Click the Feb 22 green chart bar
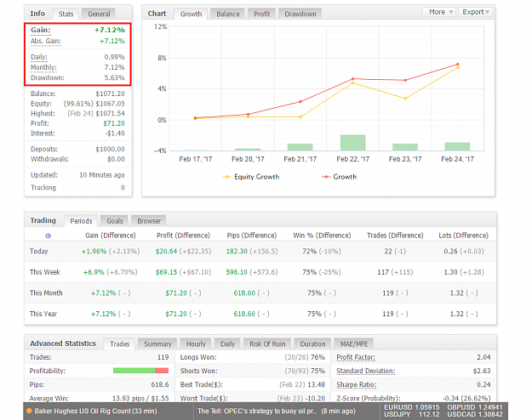The image size is (532, 420). [x=353, y=143]
